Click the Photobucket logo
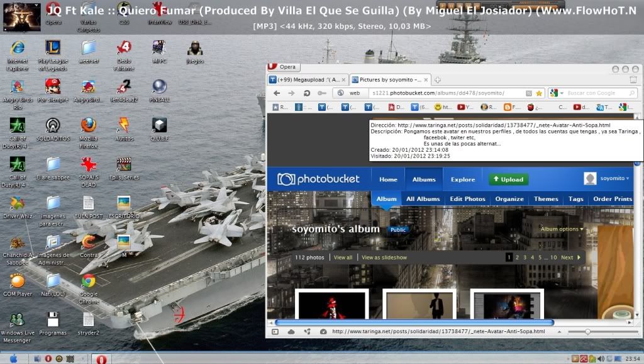This screenshot has width=644, height=364. coord(318,179)
